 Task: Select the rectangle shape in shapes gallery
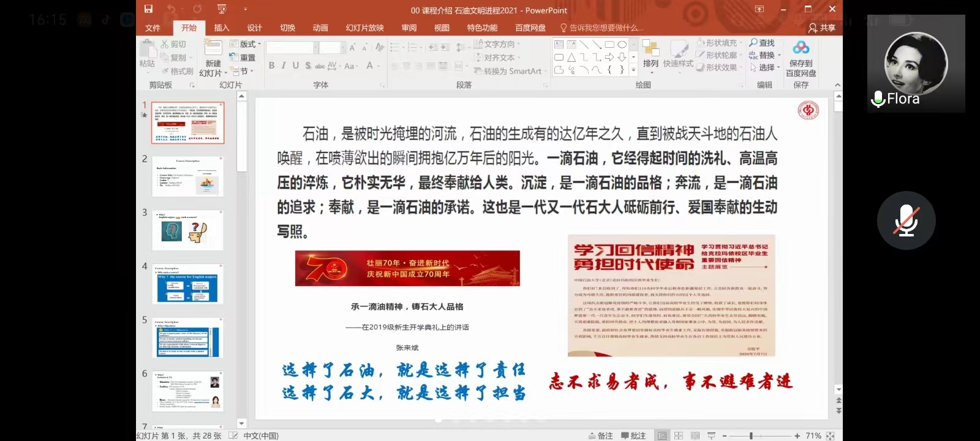(x=609, y=45)
